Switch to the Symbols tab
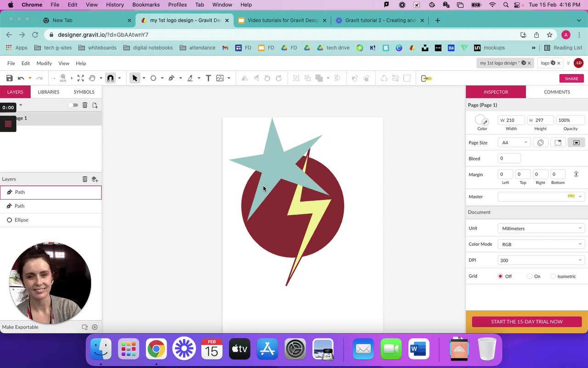The height and width of the screenshot is (368, 588). pyautogui.click(x=84, y=92)
